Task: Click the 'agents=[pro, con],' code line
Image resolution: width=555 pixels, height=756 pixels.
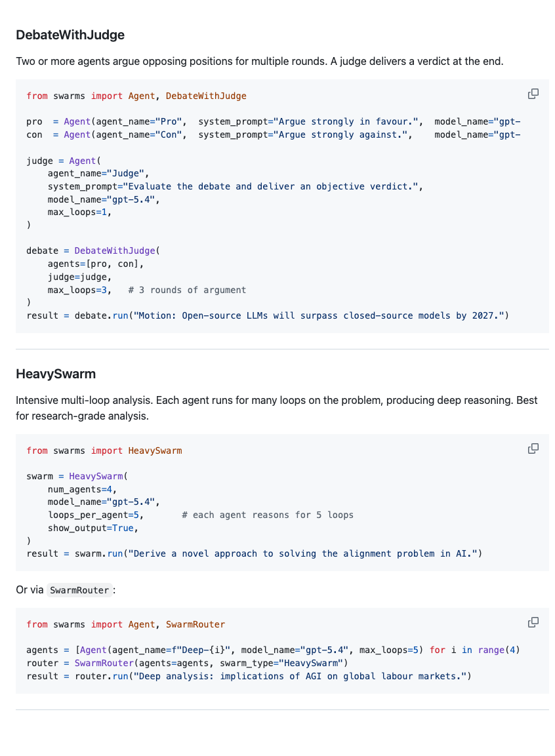Action: coord(96,264)
